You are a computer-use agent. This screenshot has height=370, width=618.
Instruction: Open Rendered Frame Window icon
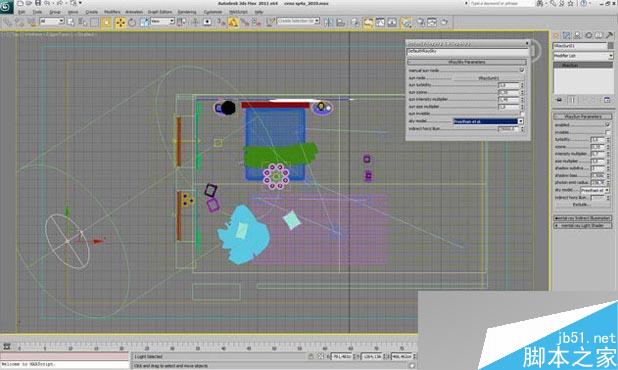click(x=432, y=22)
